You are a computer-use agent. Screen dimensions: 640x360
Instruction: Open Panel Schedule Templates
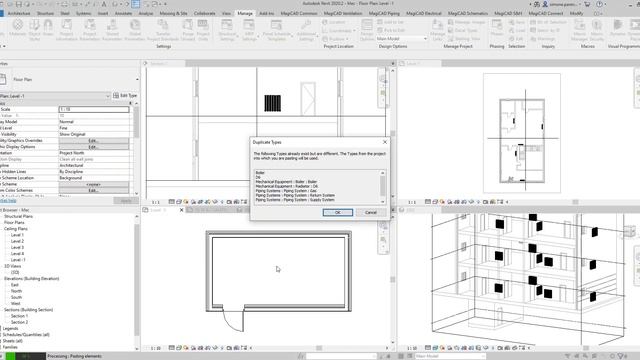277,29
